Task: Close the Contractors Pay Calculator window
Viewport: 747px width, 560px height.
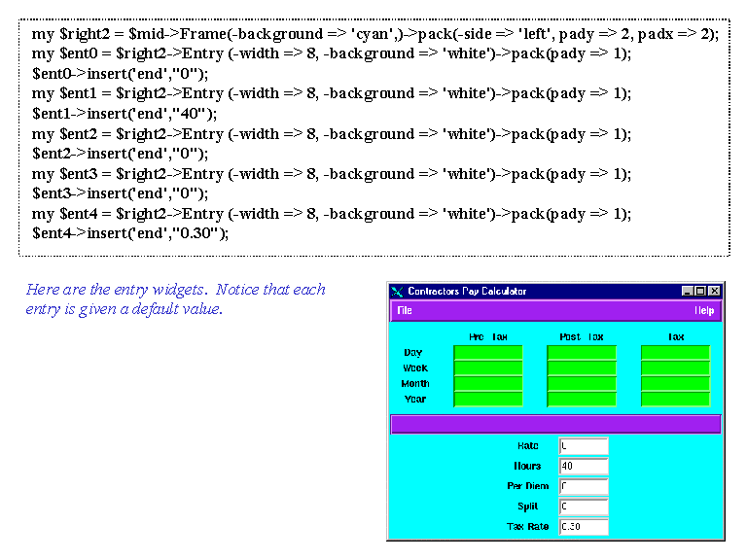Action: pyautogui.click(x=714, y=291)
